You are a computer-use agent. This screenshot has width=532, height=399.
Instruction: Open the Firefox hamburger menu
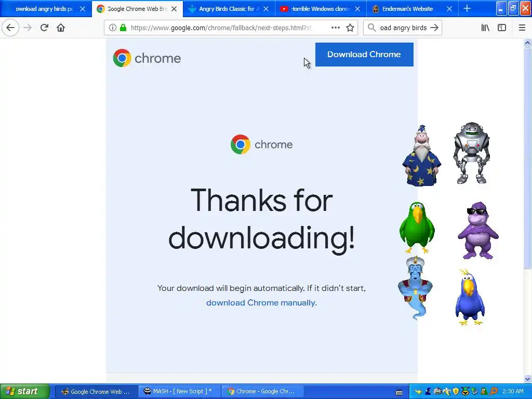522,28
